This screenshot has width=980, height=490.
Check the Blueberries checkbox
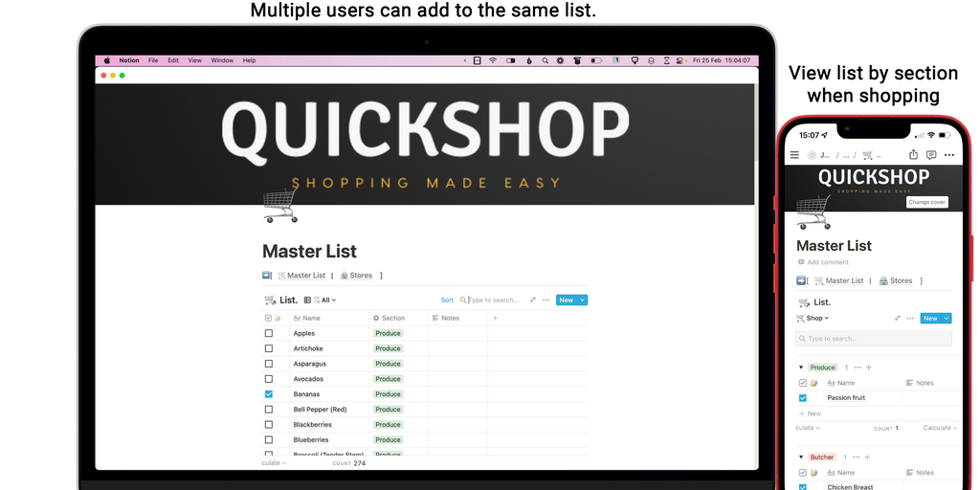tap(269, 440)
